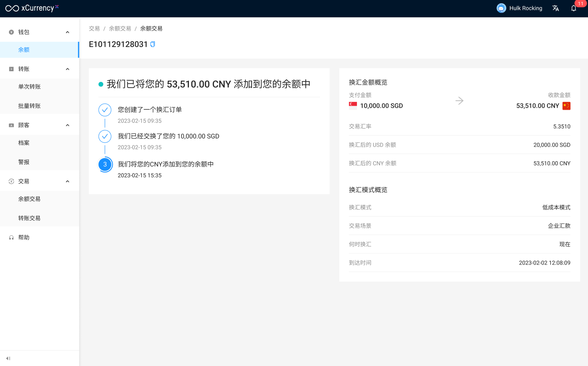
Task: Click exchange rate value 5.3510
Action: [x=562, y=127]
